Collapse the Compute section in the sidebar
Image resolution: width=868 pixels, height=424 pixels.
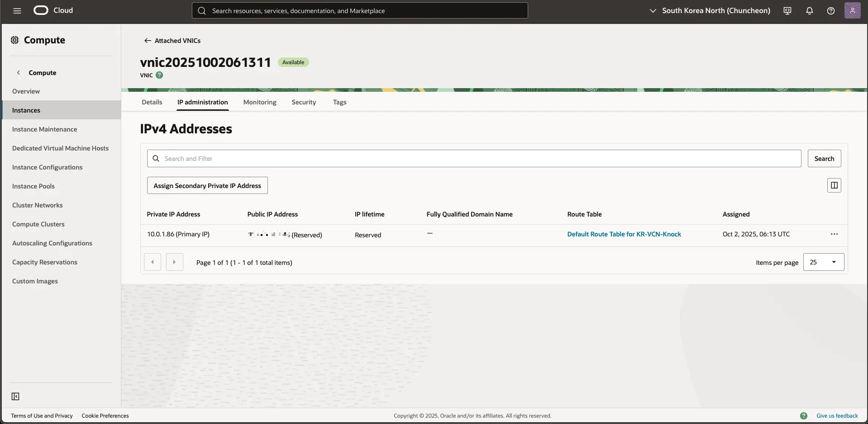[x=18, y=72]
